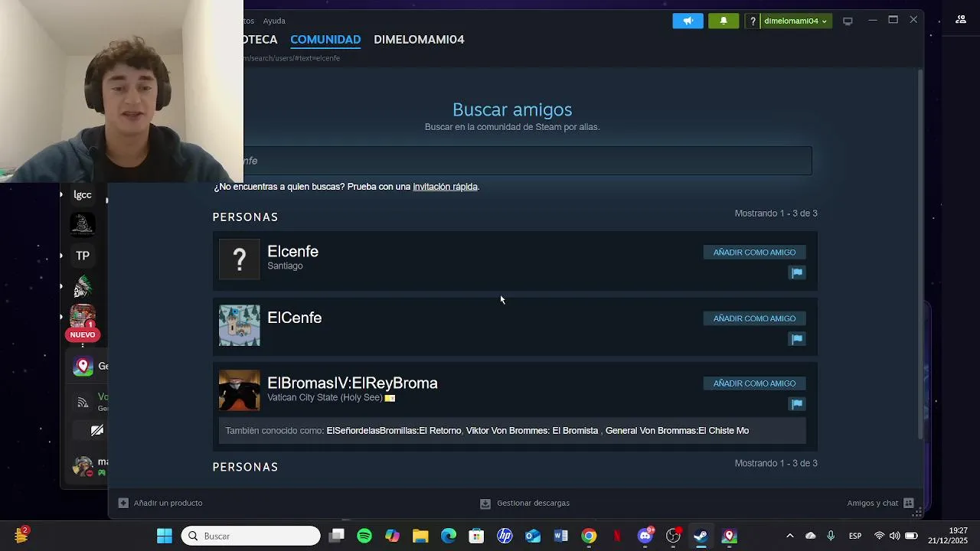Open the Ayuda menu
980x551 pixels.
point(274,21)
